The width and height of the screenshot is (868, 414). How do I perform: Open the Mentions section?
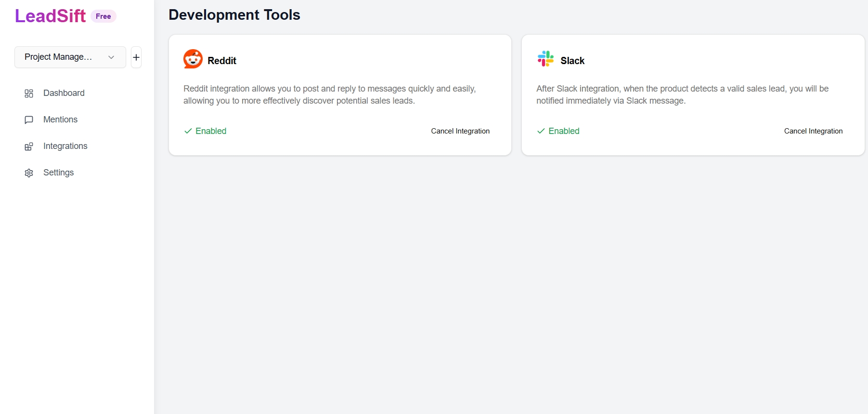(60, 120)
